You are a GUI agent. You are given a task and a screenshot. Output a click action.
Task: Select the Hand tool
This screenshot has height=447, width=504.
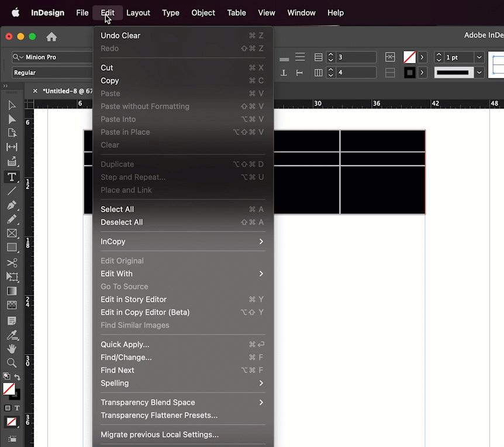[x=12, y=349]
